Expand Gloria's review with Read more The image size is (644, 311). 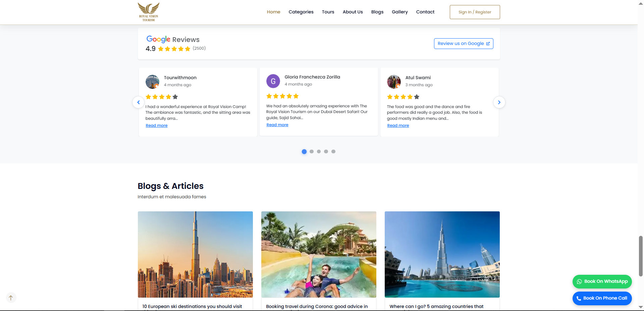277,125
